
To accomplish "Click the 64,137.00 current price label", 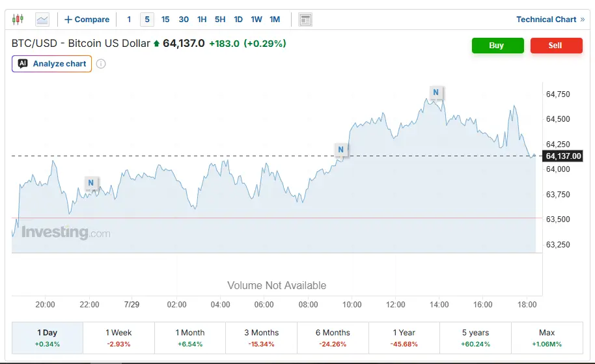I will pyautogui.click(x=563, y=156).
